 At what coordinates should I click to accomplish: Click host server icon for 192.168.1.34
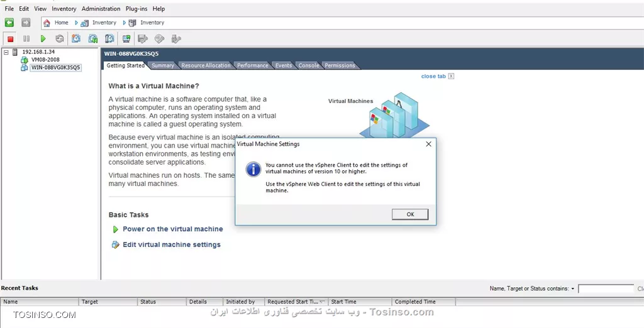tap(15, 52)
